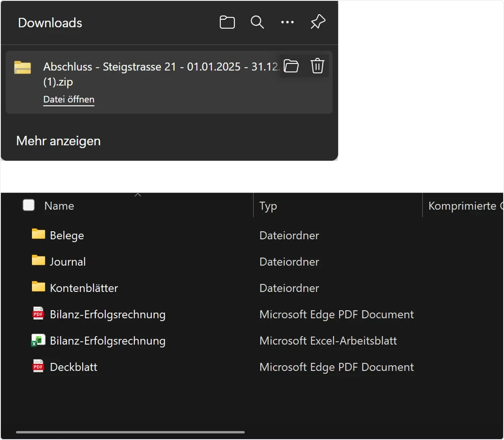
Task: Click the Komprimierte column header
Action: pyautogui.click(x=465, y=206)
